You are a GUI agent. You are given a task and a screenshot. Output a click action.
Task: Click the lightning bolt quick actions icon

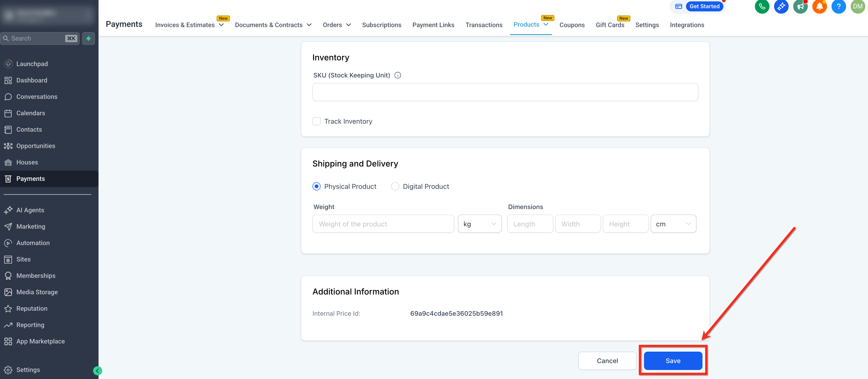point(89,38)
